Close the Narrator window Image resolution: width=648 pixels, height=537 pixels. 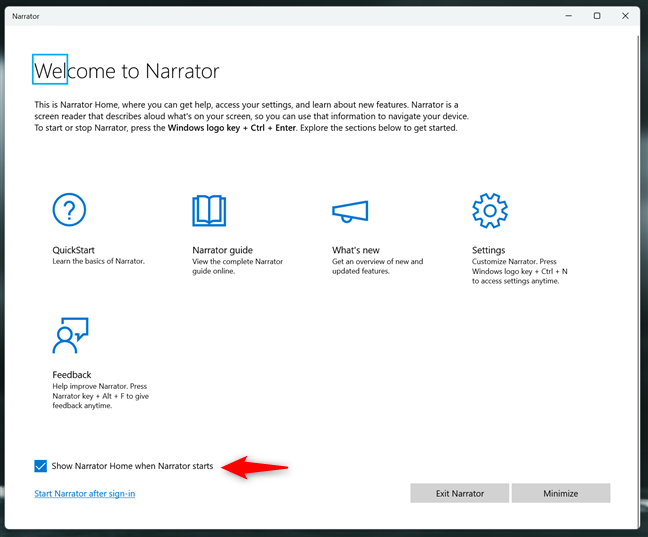625,16
